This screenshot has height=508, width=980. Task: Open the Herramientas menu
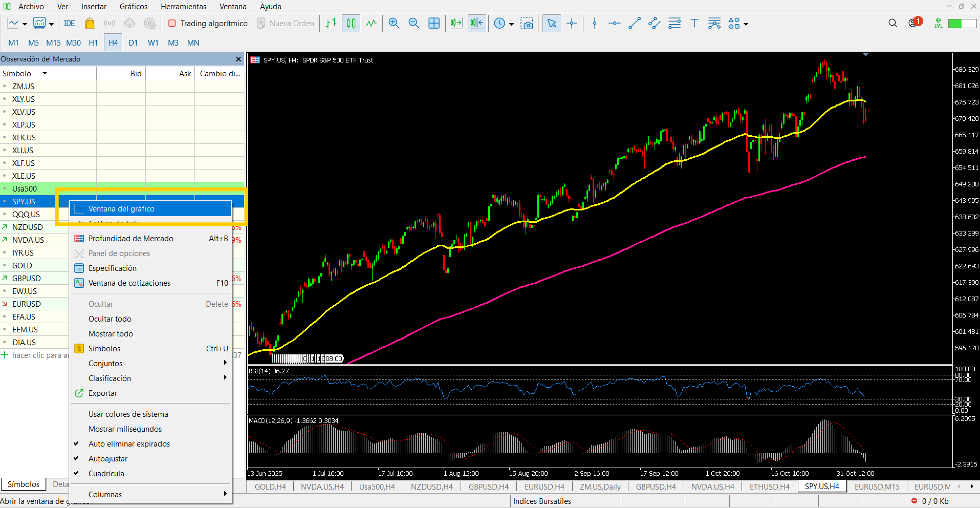pyautogui.click(x=183, y=7)
